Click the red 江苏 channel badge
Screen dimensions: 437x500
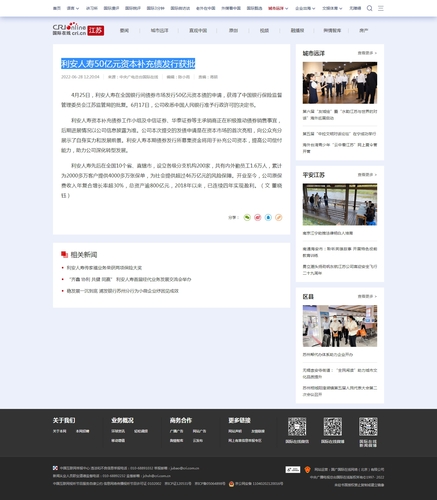pos(96,31)
